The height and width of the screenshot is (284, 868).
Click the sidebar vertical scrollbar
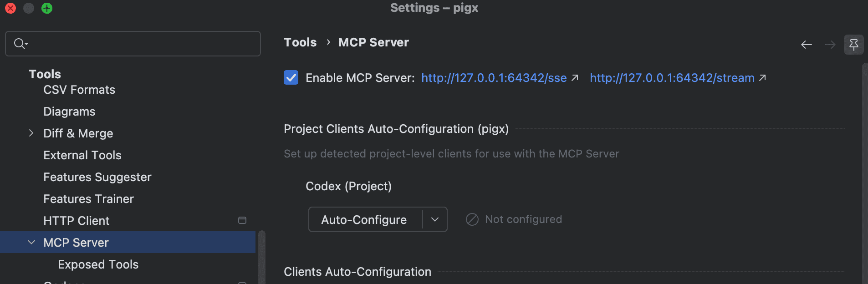coord(262,257)
